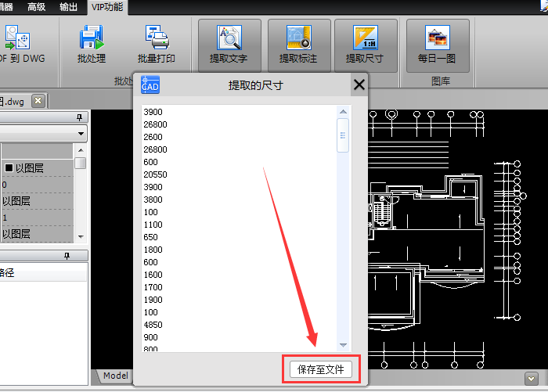
Task: Switch to the 输出 ribbon tab
Action: click(68, 7)
